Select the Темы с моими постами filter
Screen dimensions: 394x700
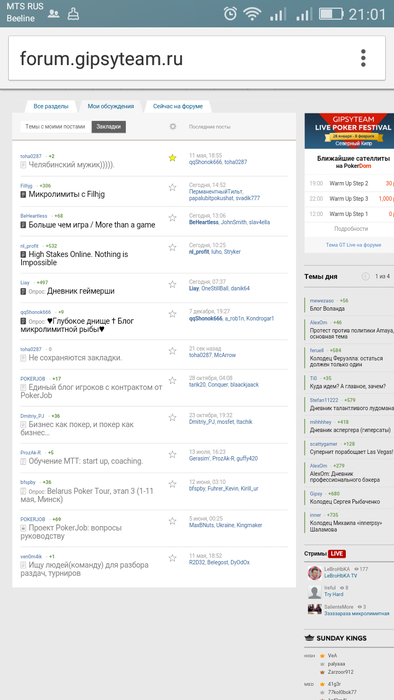[55, 127]
